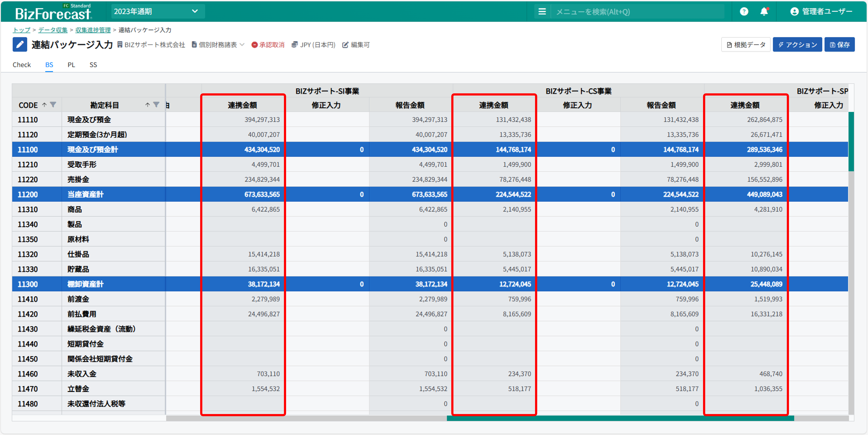Switch to the PL tab
Viewport: 868px width, 435px height.
[x=71, y=65]
